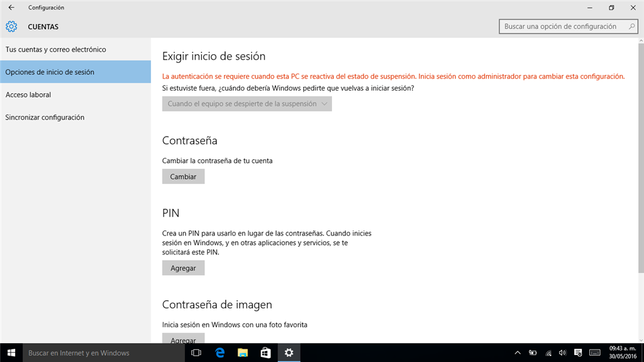Click the volume speaker icon
Image resolution: width=644 pixels, height=362 pixels.
pos(563,353)
